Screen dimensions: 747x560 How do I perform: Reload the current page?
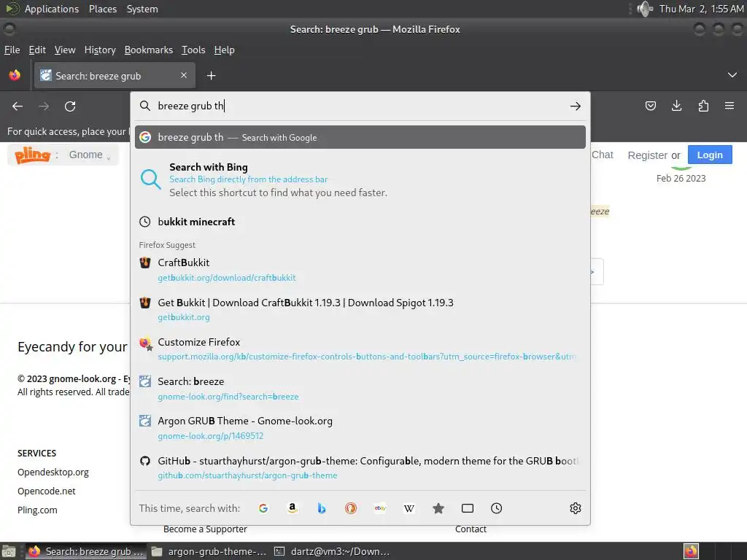(x=70, y=106)
